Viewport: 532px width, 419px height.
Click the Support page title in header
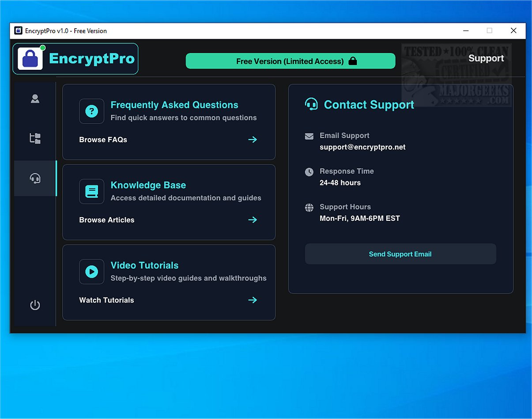coord(486,58)
